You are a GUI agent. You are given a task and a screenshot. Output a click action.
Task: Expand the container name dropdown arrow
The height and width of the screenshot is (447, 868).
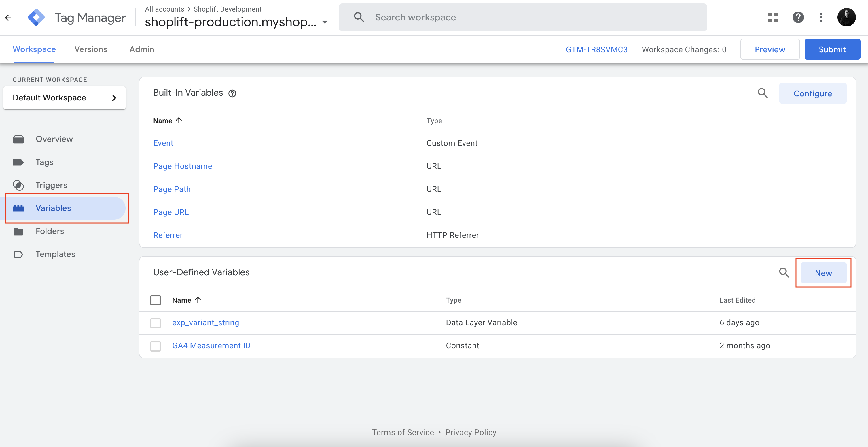[325, 22]
